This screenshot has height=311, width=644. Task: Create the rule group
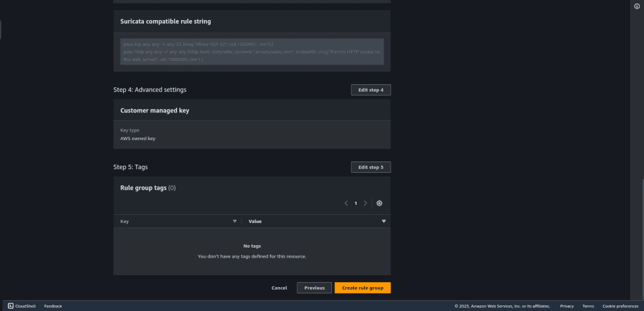(x=363, y=288)
